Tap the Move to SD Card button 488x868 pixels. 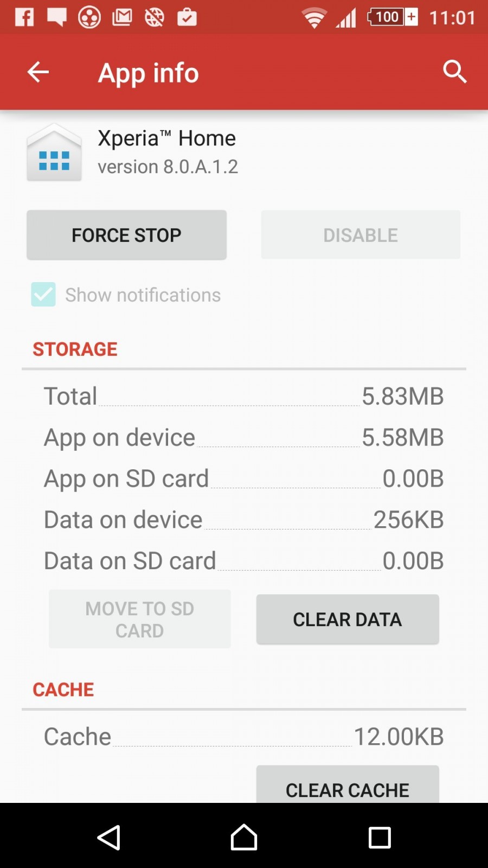click(139, 618)
